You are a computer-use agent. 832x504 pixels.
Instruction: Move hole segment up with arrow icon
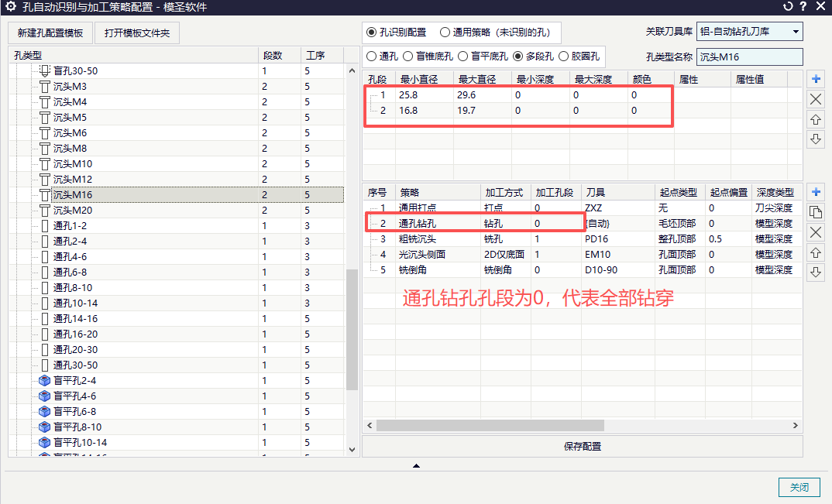click(x=816, y=120)
